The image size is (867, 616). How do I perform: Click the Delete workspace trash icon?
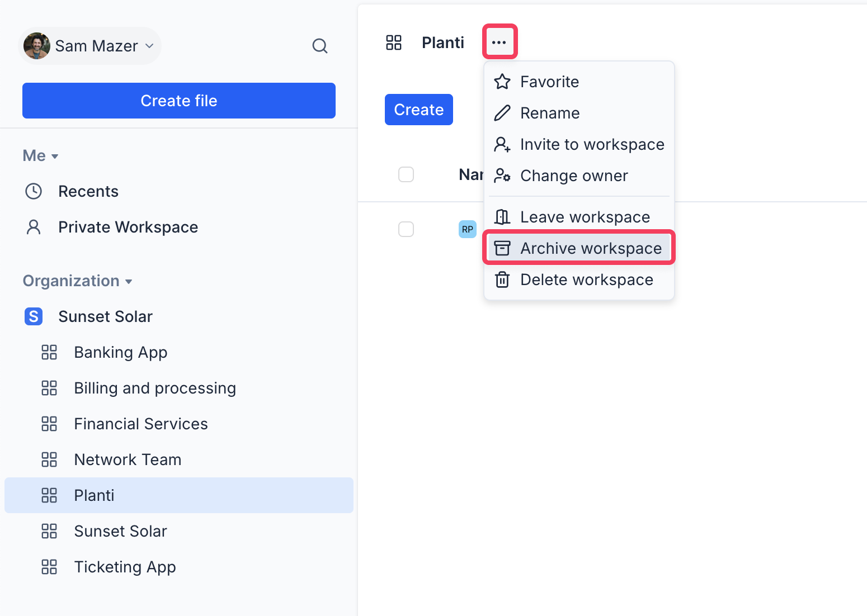(502, 279)
